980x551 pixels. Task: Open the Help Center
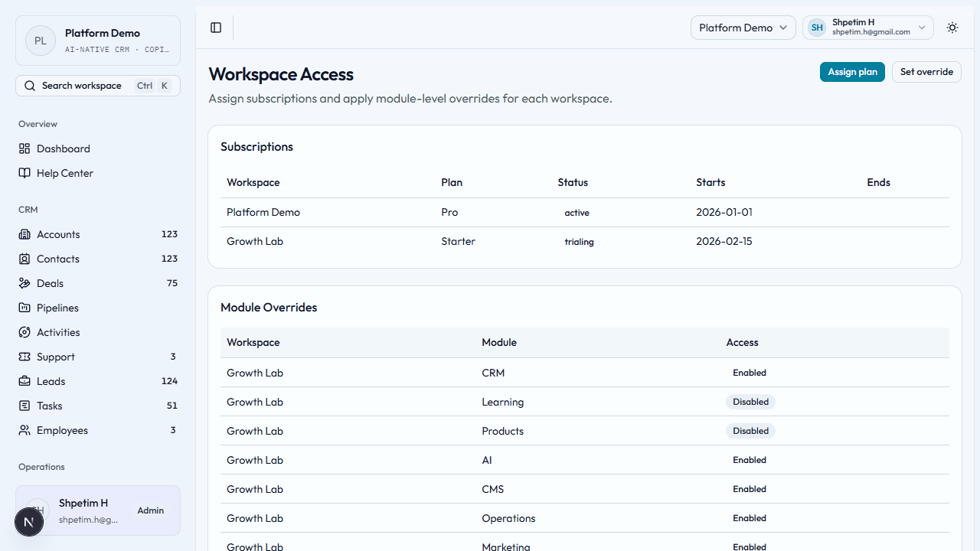(x=64, y=173)
